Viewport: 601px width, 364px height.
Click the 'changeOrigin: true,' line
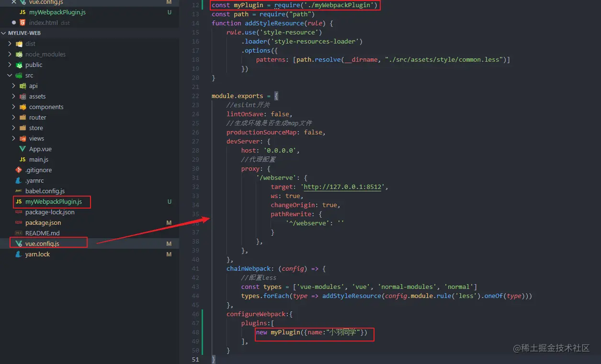306,205
